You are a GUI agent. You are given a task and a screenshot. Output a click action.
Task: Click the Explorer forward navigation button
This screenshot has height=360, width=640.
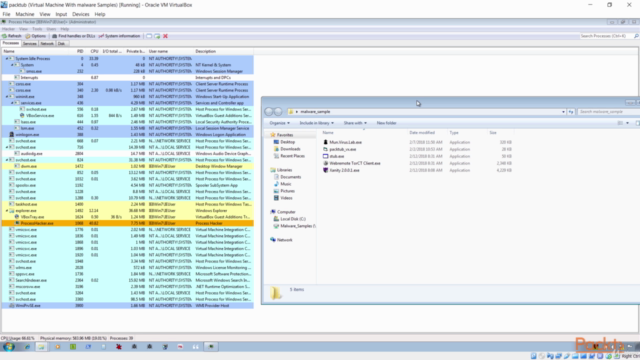click(x=278, y=111)
